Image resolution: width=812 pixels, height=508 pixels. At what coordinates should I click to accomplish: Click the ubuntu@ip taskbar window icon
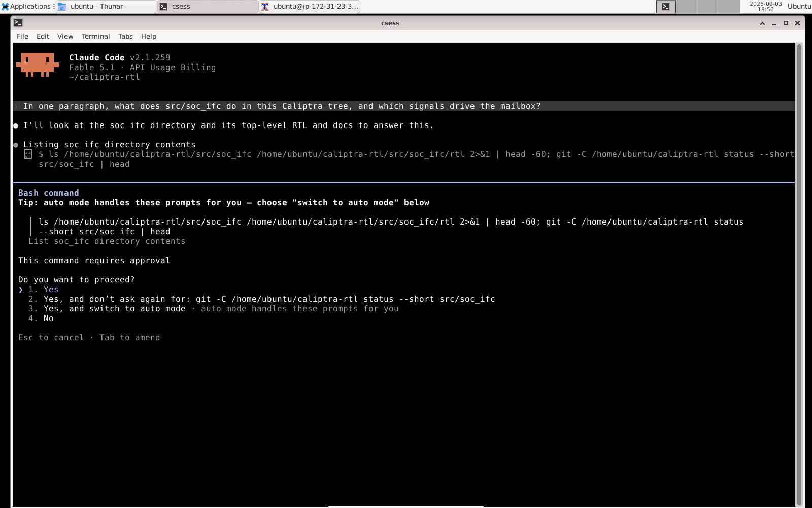pyautogui.click(x=265, y=6)
